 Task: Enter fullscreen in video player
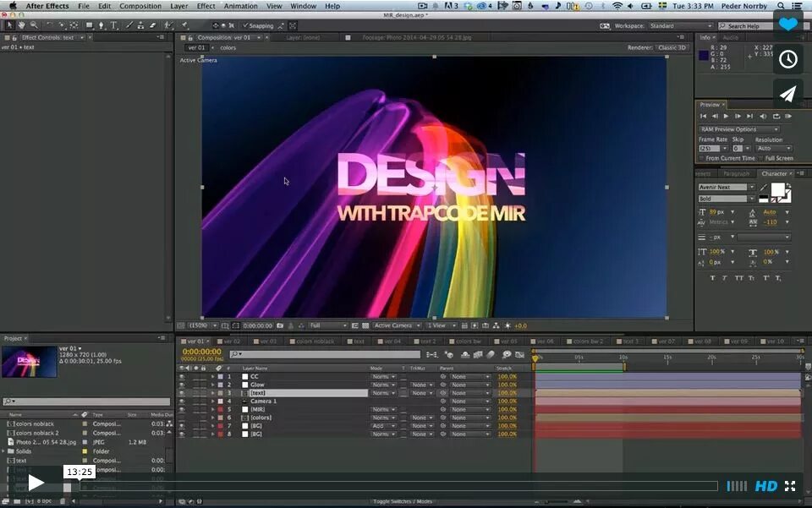pyautogui.click(x=790, y=486)
